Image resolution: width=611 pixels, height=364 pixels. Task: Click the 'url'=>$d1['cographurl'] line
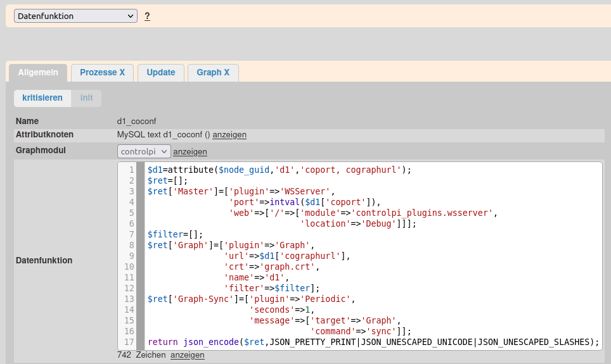[286, 256]
